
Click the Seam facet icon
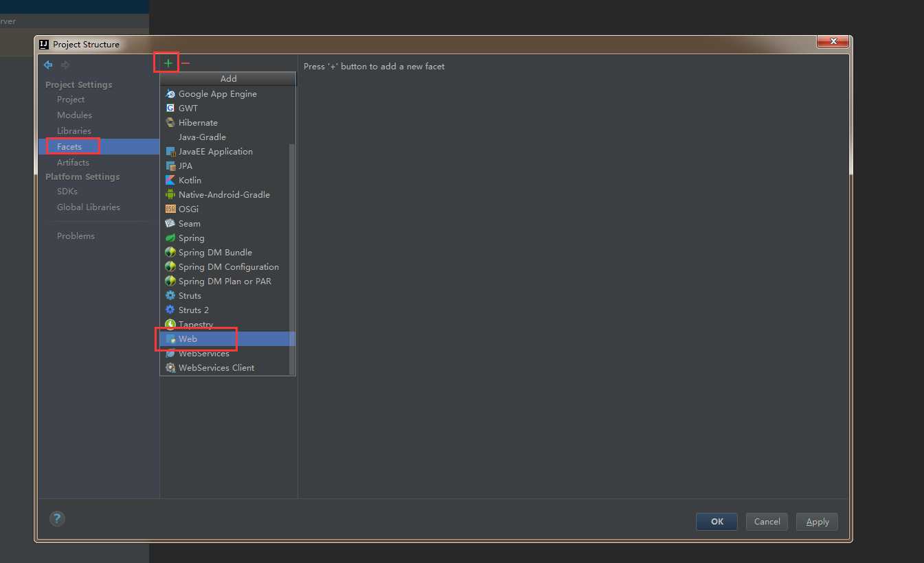pyautogui.click(x=170, y=224)
